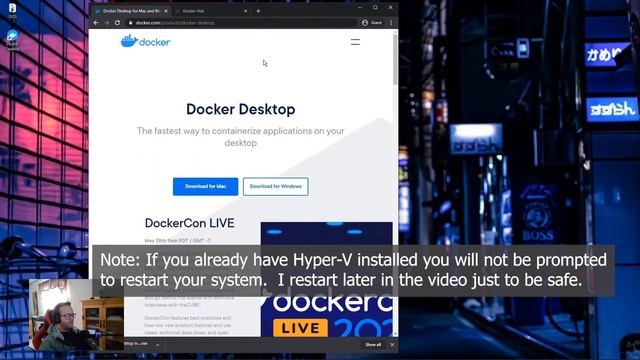Open the hamburger navigation menu
Screen dimensions: 640x360
[355, 42]
